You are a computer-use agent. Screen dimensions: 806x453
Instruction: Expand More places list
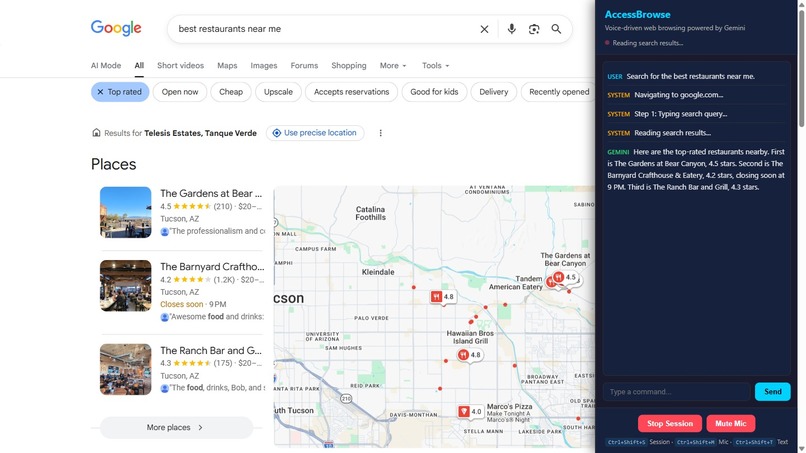tap(176, 427)
